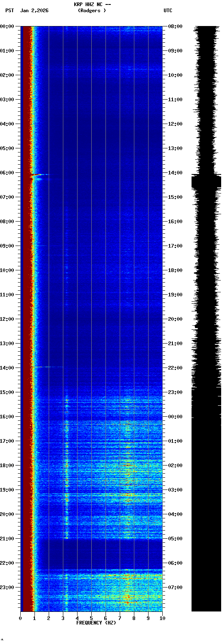The image size is (224, 644).
Task: Click the '00:00' PST time label
Action: [7, 26]
